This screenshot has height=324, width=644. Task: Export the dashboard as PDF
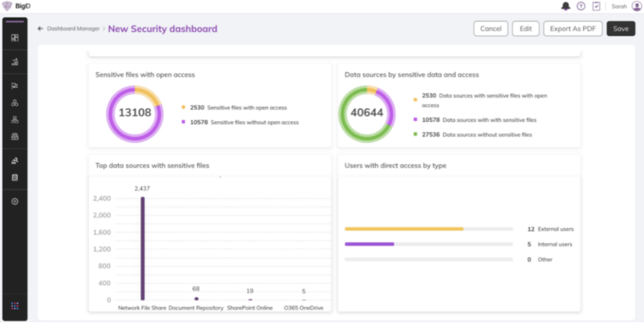click(x=572, y=29)
